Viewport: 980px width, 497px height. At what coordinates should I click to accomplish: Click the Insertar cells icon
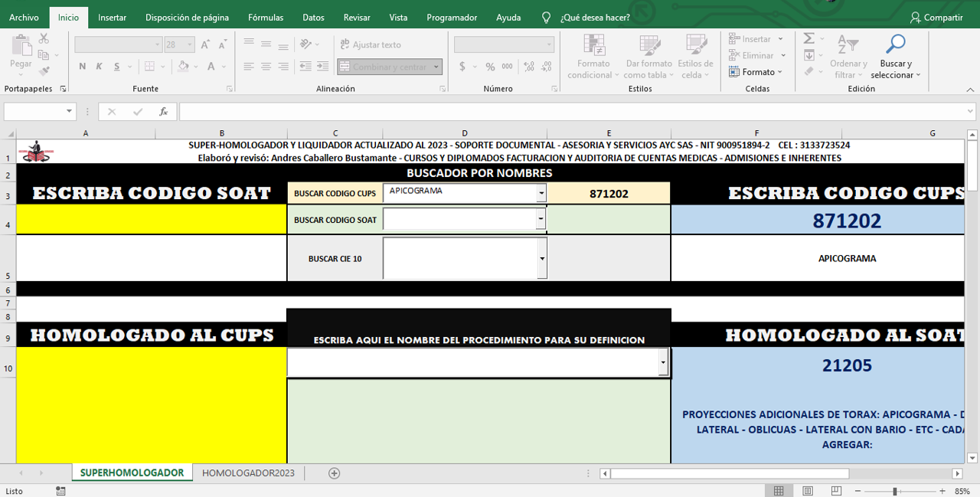coord(753,38)
